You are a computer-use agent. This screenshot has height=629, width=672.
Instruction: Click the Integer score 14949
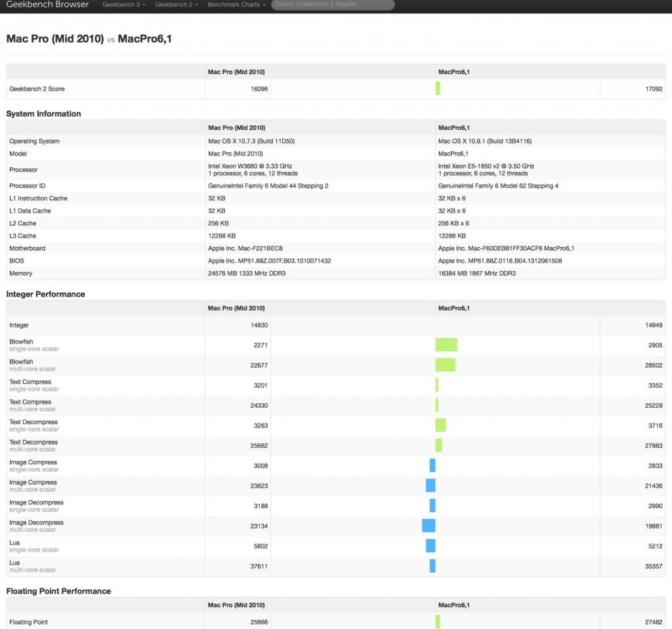point(654,325)
